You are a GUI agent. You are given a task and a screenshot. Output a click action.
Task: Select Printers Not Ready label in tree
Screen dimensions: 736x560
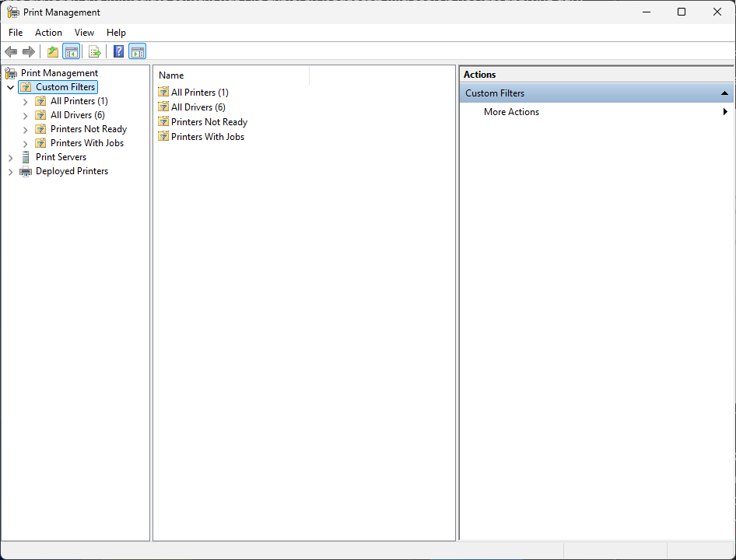pos(89,129)
